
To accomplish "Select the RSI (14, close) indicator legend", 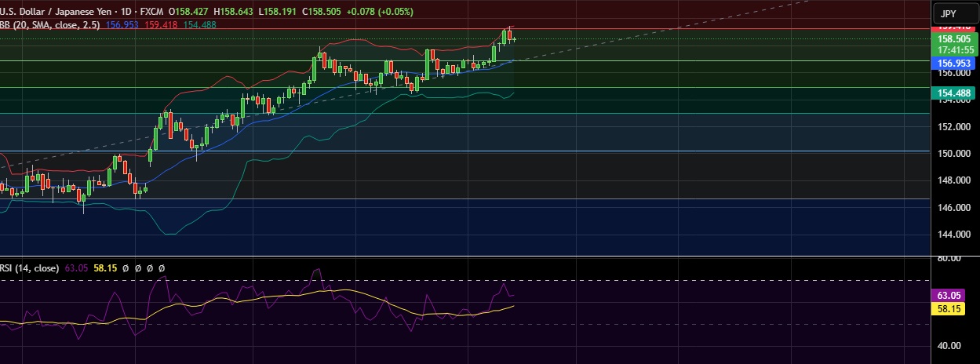I will (30, 268).
